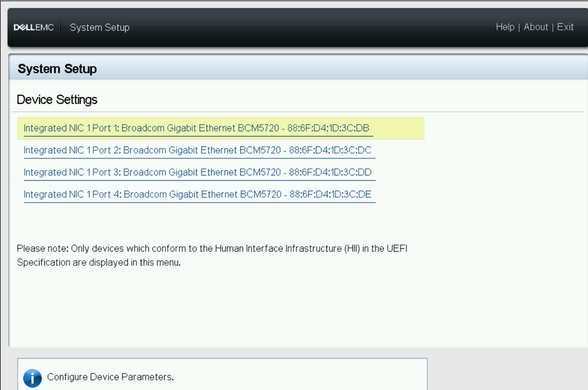This screenshot has height=390, width=588.
Task: Choose Integrated NIC 1 Port 4 entry
Action: coord(198,194)
